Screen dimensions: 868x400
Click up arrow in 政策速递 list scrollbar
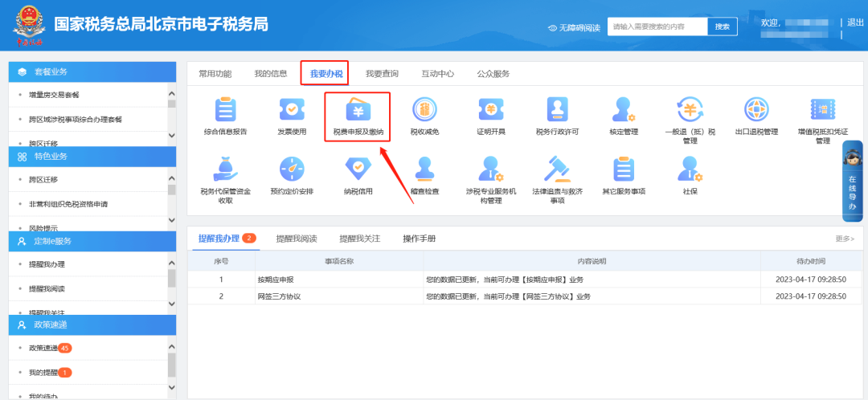172,347
